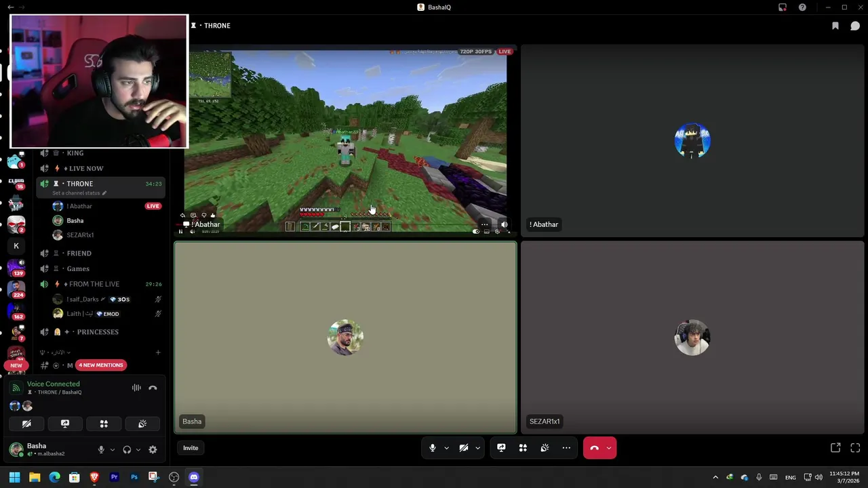Open server with 224 notification badge

tap(16, 289)
